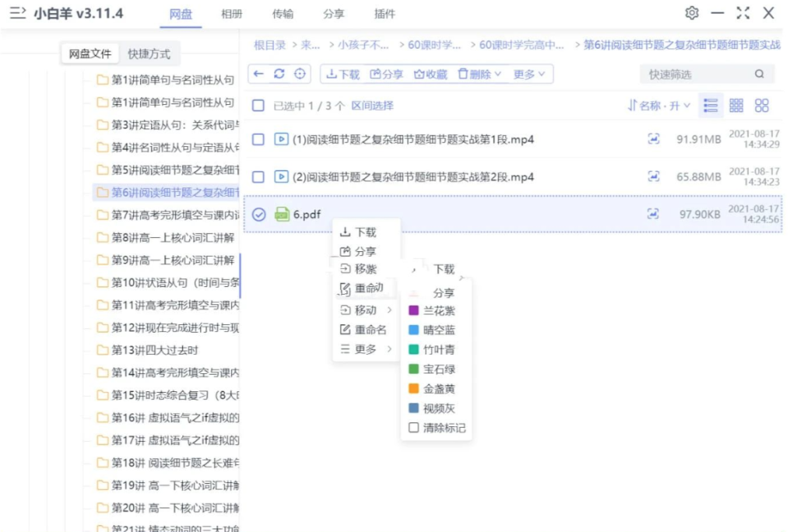797x532 pixels.
Task: Switch to list view icon
Action: coord(711,105)
